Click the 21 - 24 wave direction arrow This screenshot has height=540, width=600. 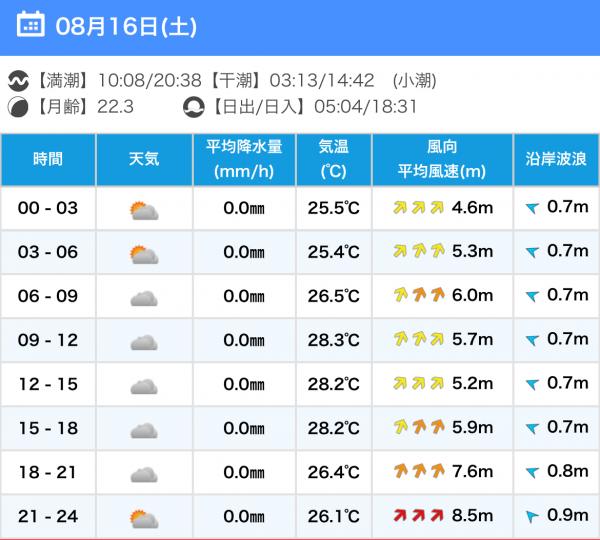tap(532, 517)
